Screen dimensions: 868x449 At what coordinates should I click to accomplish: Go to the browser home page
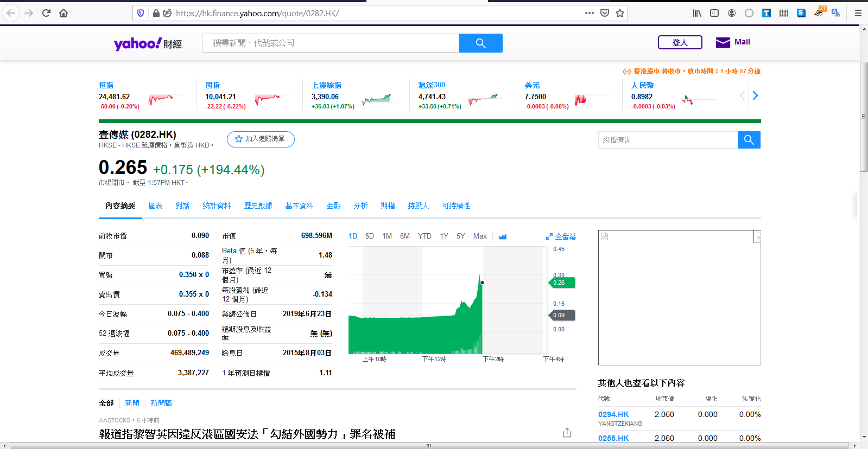pos(64,13)
